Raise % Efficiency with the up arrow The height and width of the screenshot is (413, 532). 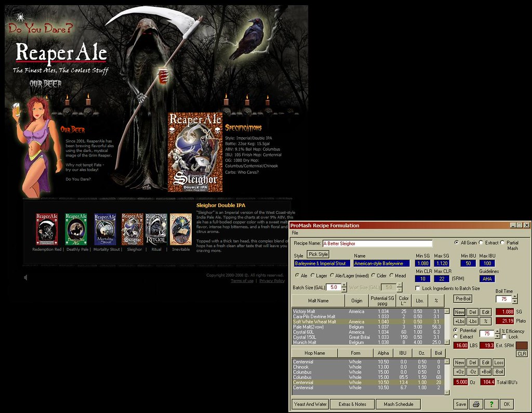[x=497, y=331]
